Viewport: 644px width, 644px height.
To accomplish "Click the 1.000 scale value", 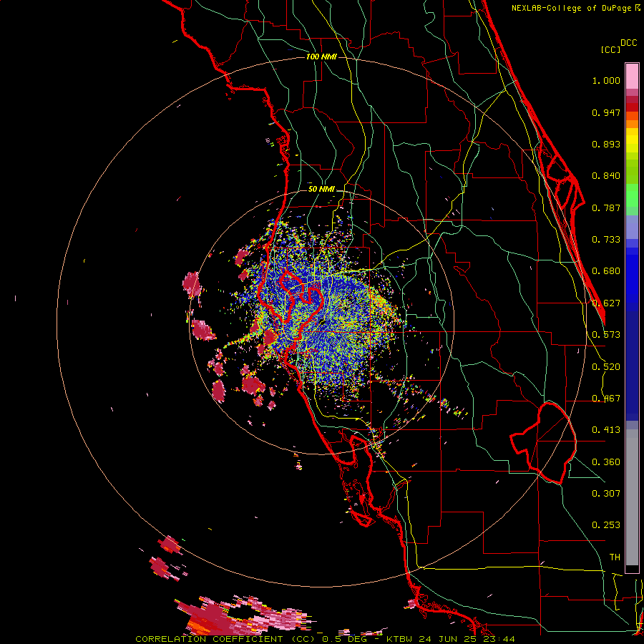I will click(606, 80).
